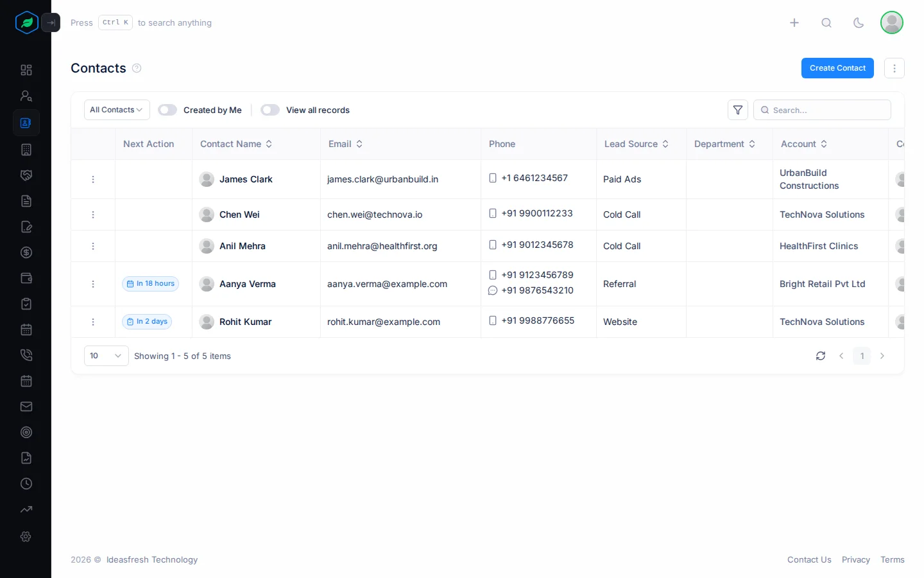Click the green leaf app logo

pos(27,22)
